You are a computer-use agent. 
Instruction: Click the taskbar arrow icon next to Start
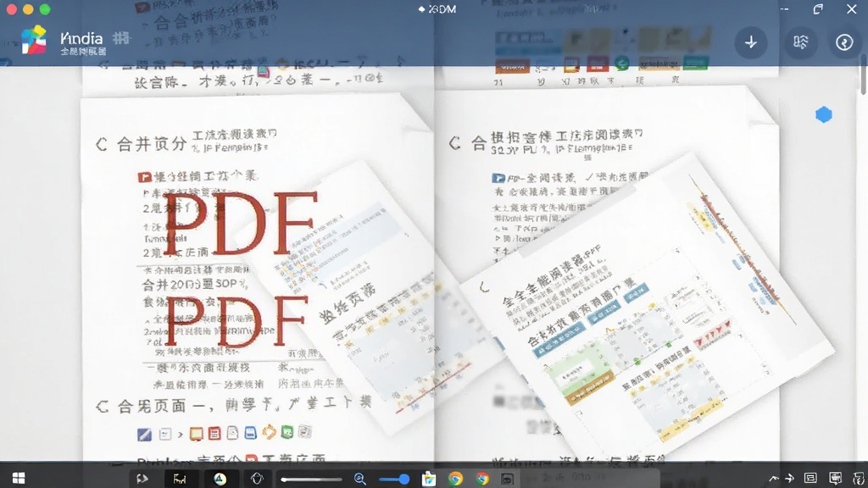click(x=142, y=479)
